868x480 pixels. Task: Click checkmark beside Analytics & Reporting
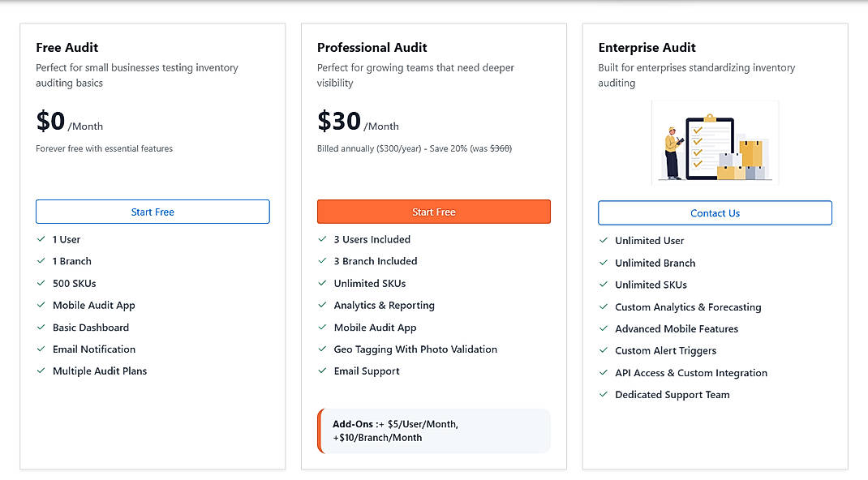click(x=322, y=305)
